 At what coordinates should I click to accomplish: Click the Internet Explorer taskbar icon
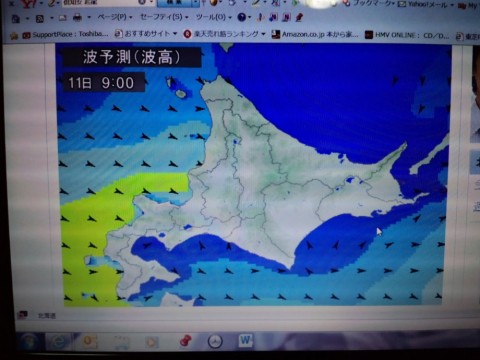(x=60, y=342)
